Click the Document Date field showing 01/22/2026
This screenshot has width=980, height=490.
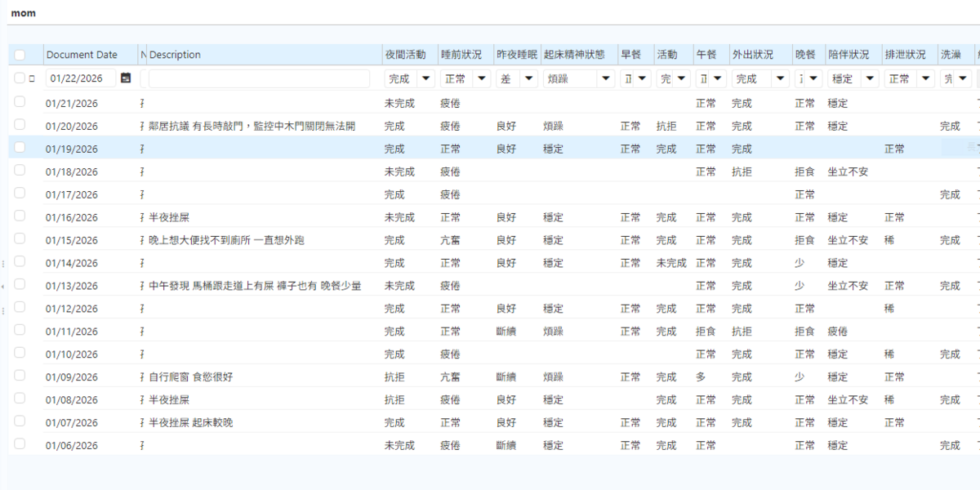(x=80, y=79)
